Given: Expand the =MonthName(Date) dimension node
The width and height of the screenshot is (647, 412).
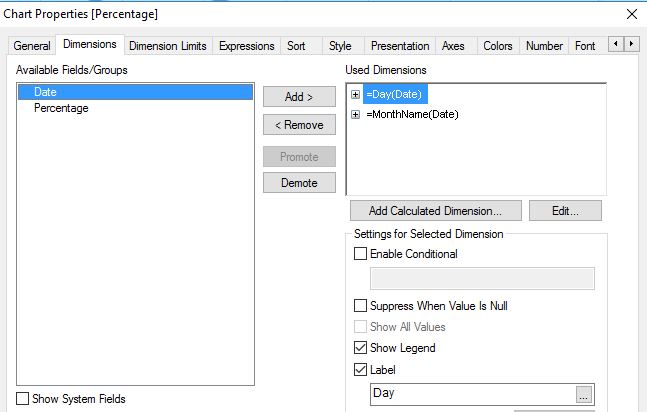Looking at the screenshot, I should pos(355,115).
